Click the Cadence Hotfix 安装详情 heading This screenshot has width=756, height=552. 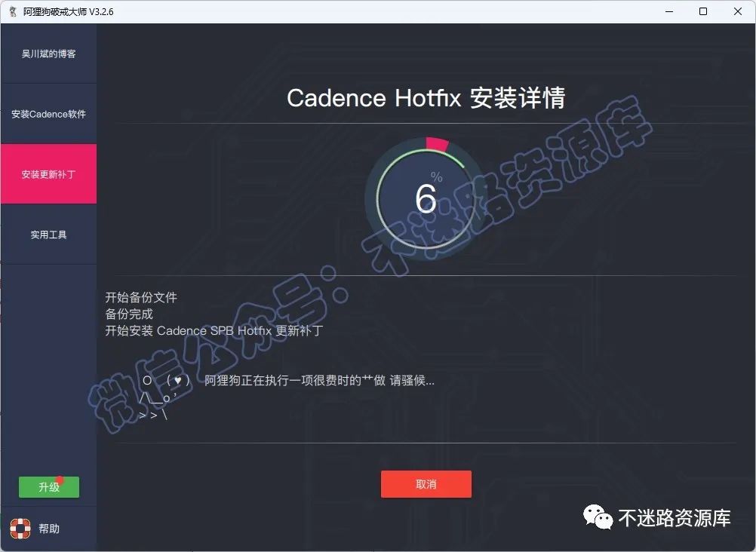coord(426,98)
